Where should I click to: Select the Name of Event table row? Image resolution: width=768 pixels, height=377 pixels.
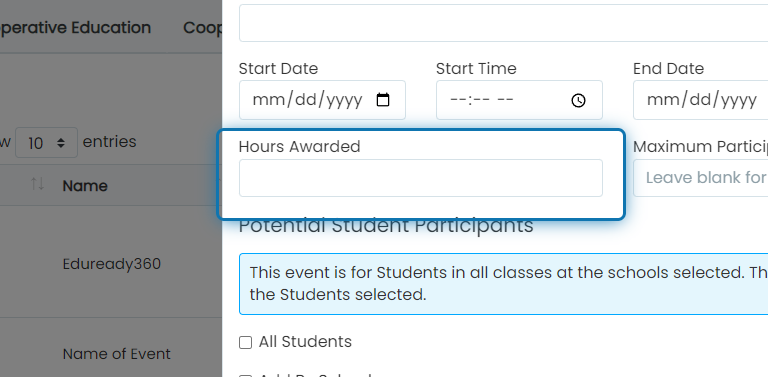pyautogui.click(x=111, y=353)
